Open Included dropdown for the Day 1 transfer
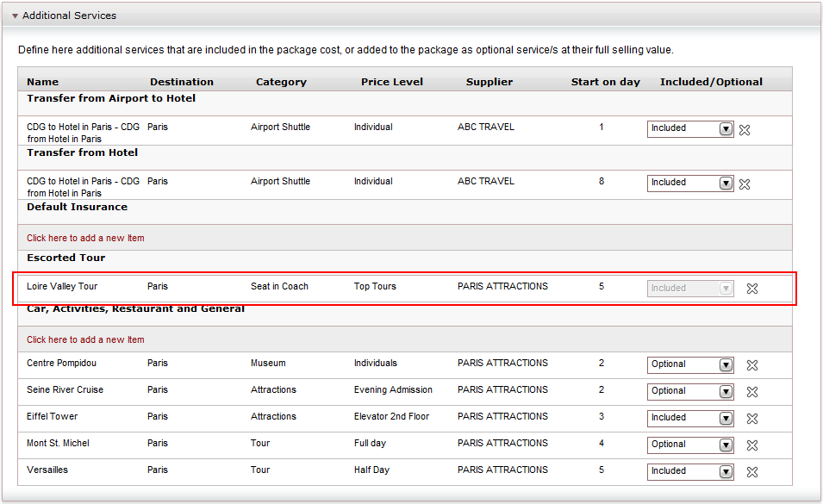This screenshot has width=823, height=504. pos(690,128)
